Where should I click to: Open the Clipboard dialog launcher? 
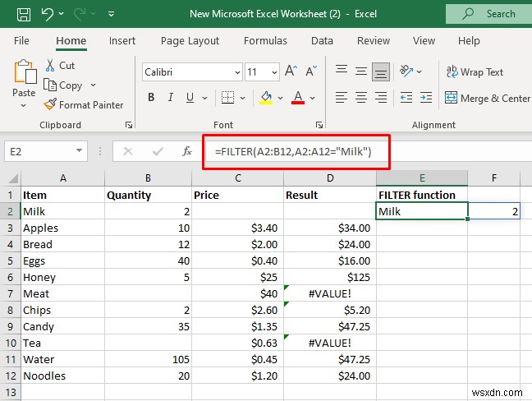[129, 125]
